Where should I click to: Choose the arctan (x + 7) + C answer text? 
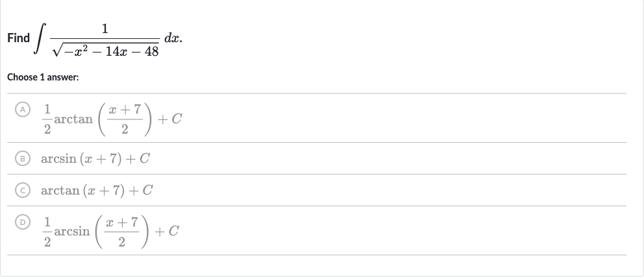(97, 191)
